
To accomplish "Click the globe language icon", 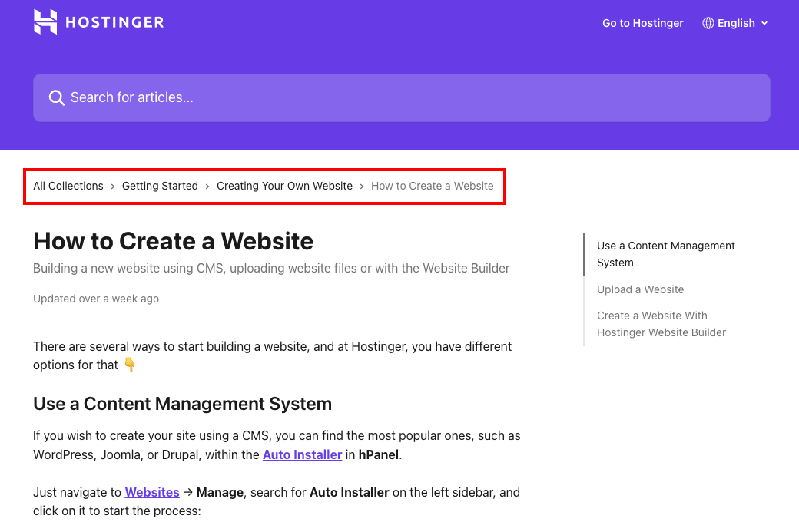I will [708, 23].
